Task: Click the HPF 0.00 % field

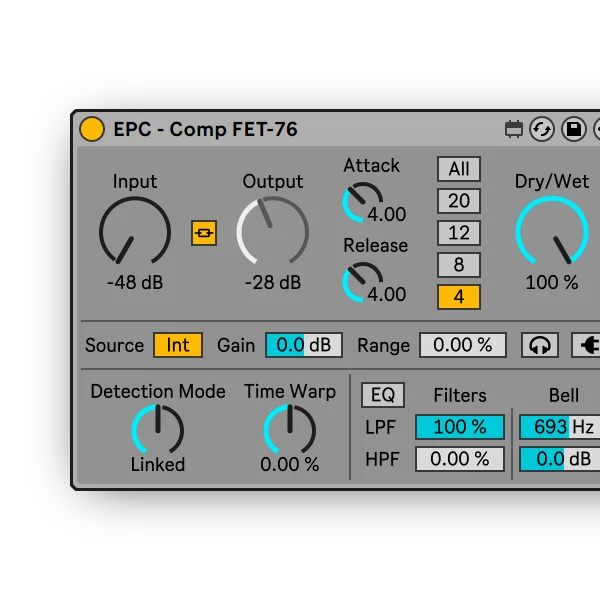Action: click(460, 459)
